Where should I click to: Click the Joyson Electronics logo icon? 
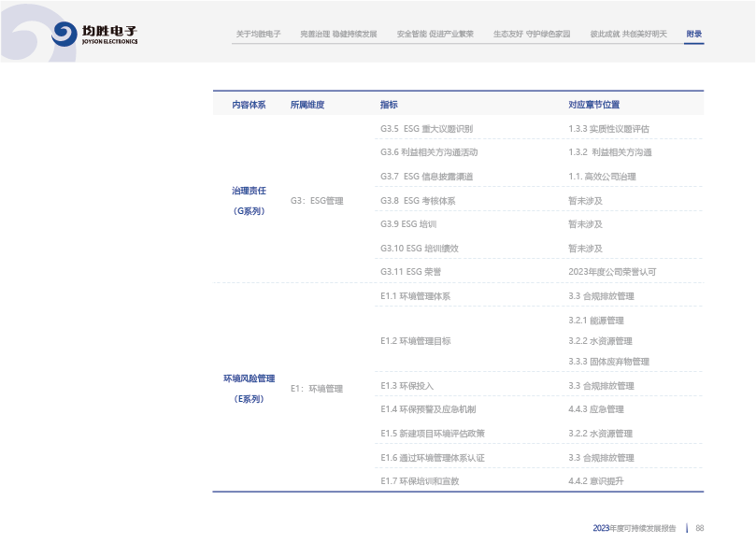coord(64,35)
